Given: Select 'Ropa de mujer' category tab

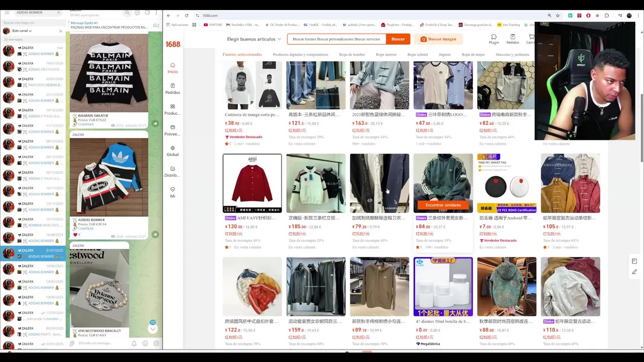Looking at the screenshot, I should click(473, 54).
